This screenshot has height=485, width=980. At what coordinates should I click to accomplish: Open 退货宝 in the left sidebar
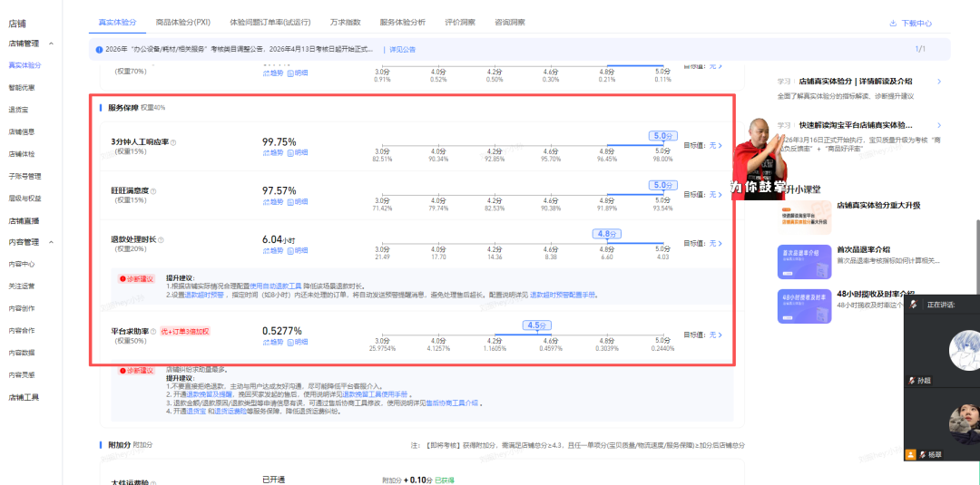point(18,110)
